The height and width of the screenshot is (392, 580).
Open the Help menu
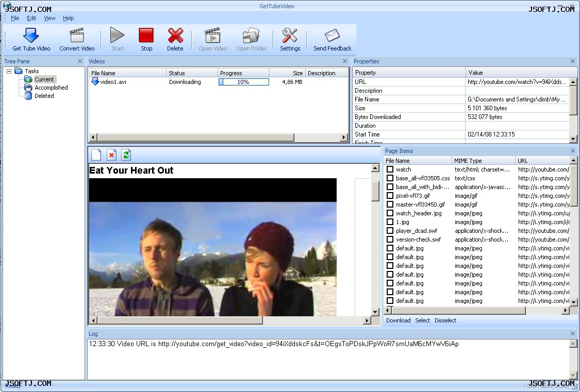click(x=69, y=18)
